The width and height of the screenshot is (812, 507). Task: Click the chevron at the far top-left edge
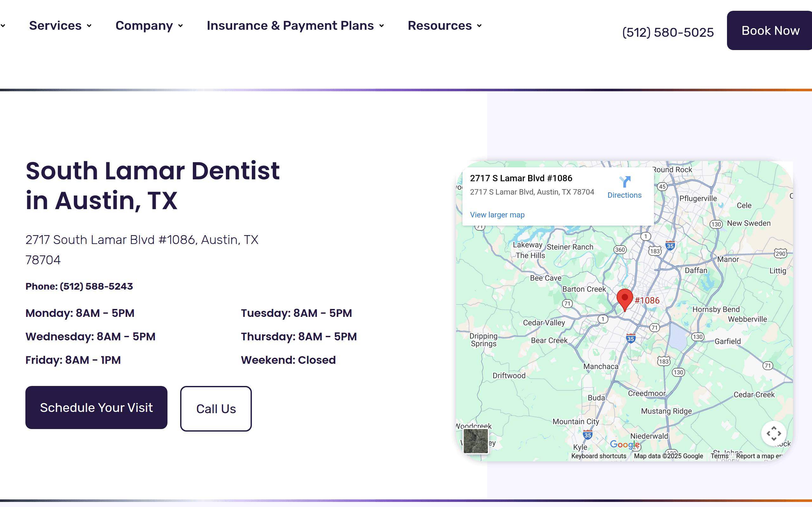tap(3, 25)
